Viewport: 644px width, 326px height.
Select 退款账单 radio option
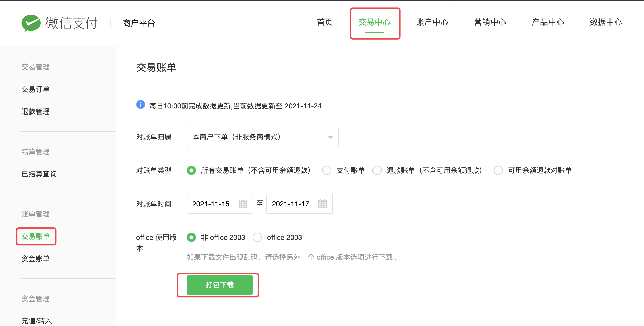[x=377, y=170]
